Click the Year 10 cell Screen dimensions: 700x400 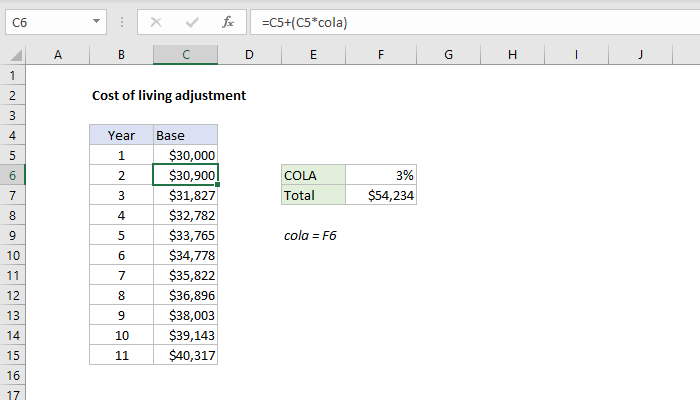(121, 335)
